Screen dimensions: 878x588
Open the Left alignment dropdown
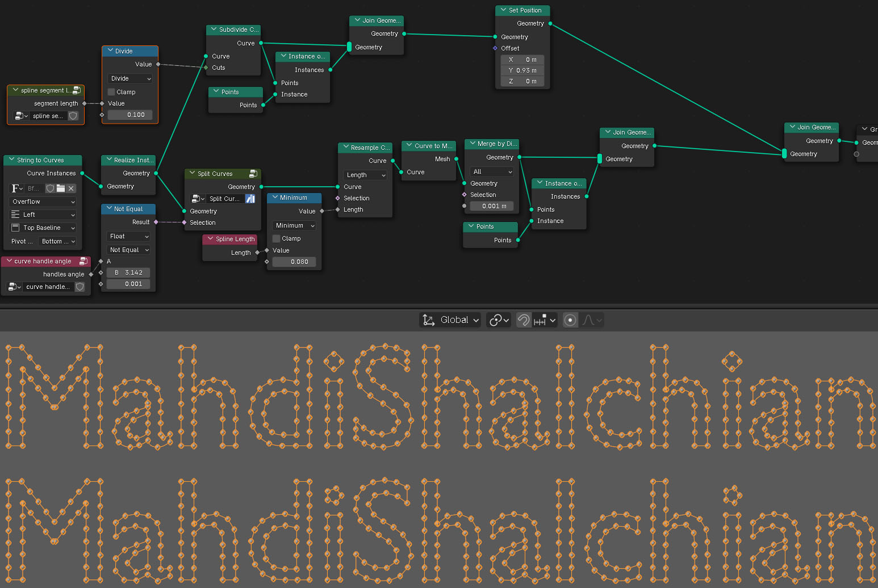tap(43, 215)
